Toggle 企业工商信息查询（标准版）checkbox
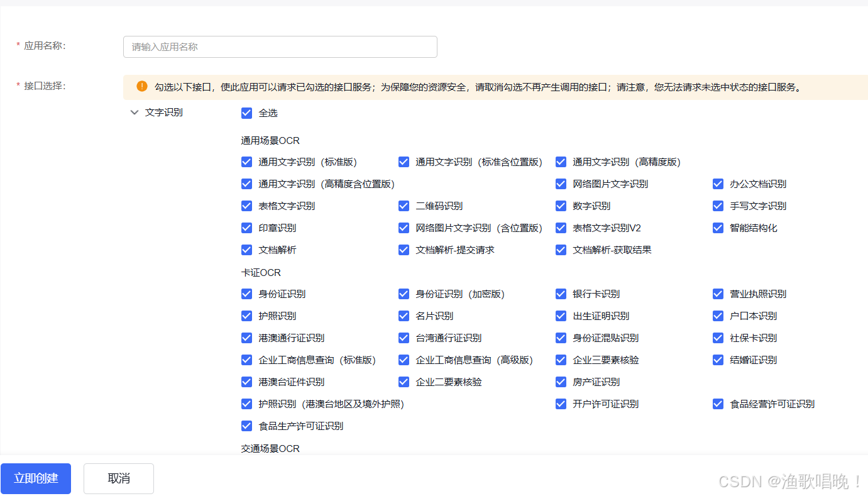 [246, 360]
